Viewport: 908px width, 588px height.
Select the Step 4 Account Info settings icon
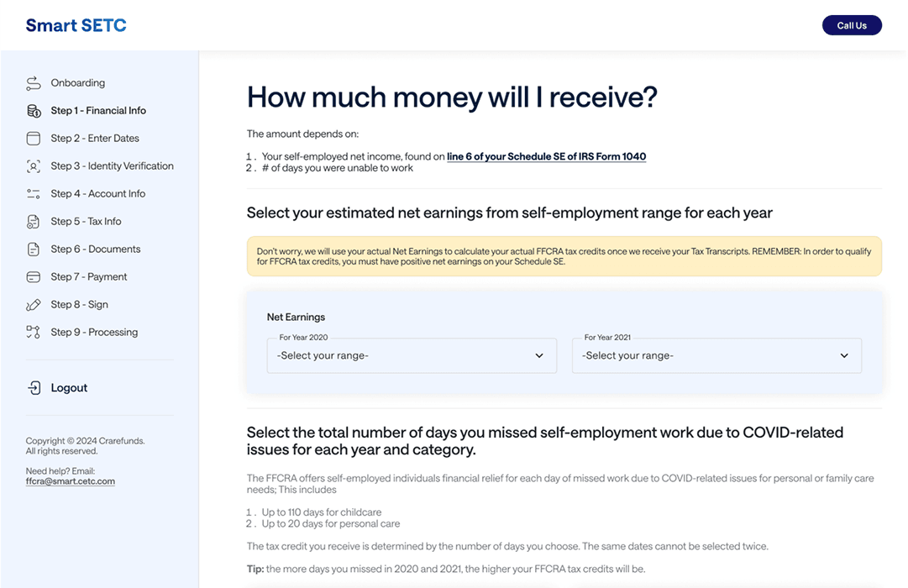point(34,193)
